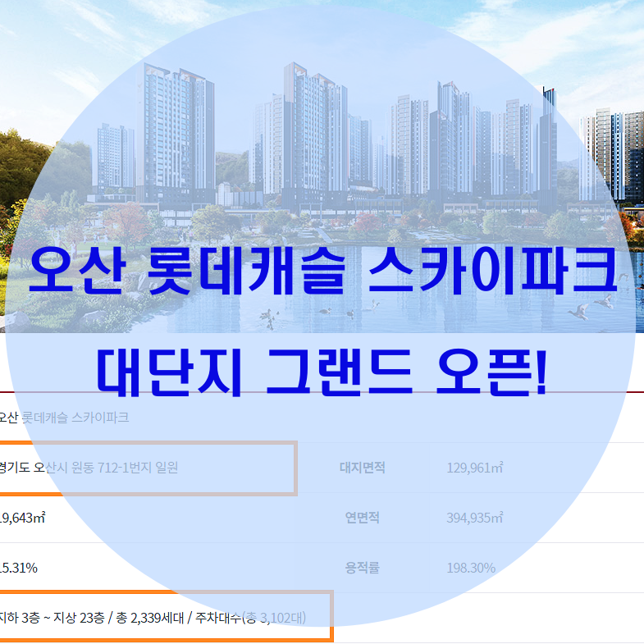Screen dimensions: 644x644
Task: Click the percentage ending in 5.31%
Action: (x=19, y=568)
